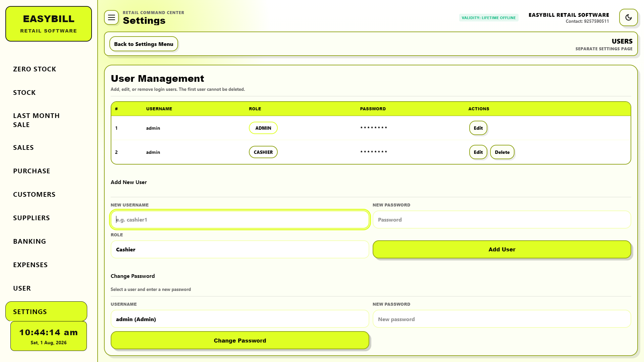Viewport: 644px width, 362px height.
Task: Click the New password field under Change Password
Action: pos(502,319)
